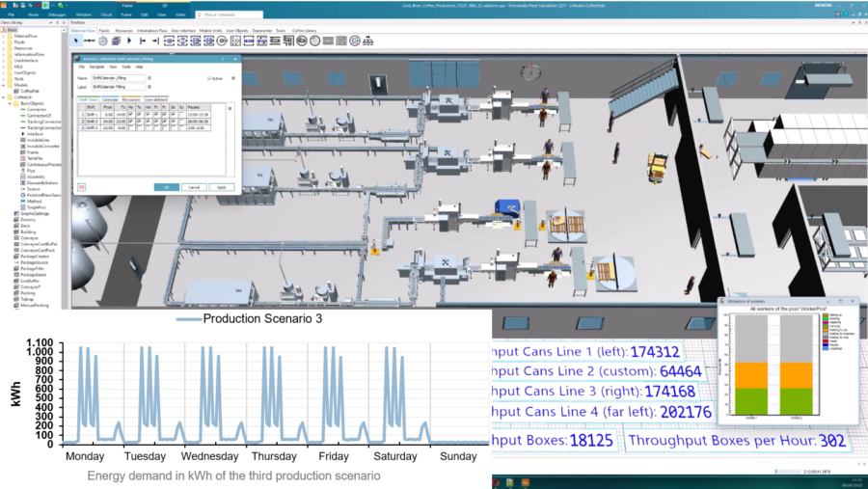Image resolution: width=868 pixels, height=489 pixels.
Task: Click the Connector tool icon in toolbox
Action: (91, 41)
